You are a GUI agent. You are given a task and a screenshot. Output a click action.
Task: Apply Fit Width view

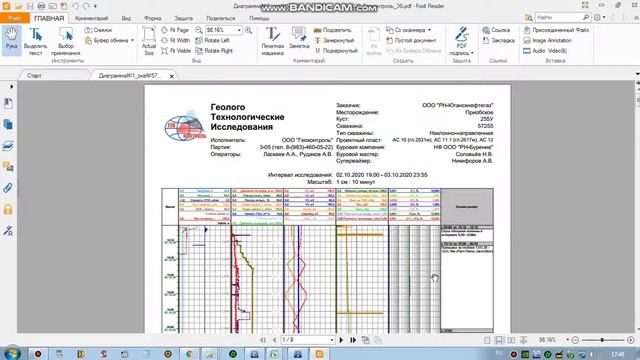pyautogui.click(x=176, y=40)
